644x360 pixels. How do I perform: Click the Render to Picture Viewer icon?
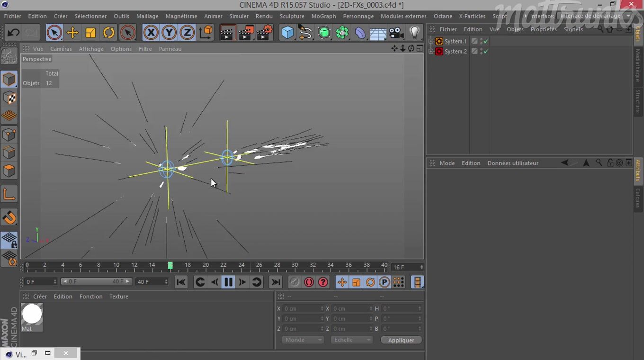(x=246, y=33)
